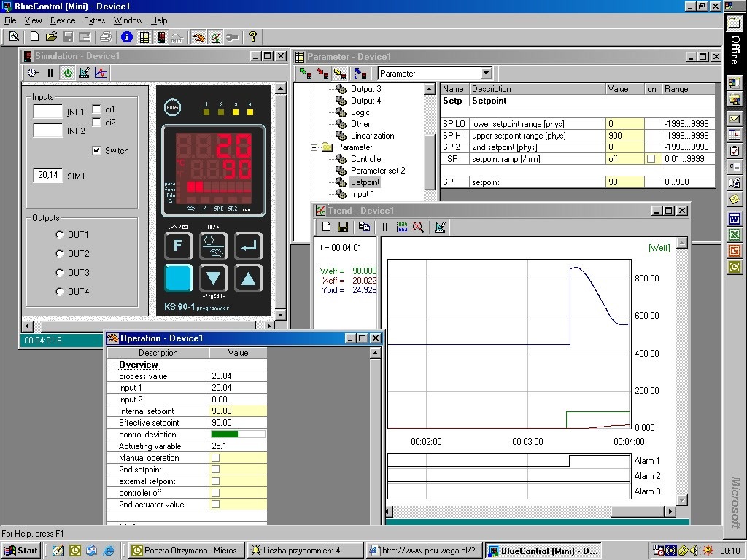Open the Extras menu
The height and width of the screenshot is (560, 747).
click(95, 20)
